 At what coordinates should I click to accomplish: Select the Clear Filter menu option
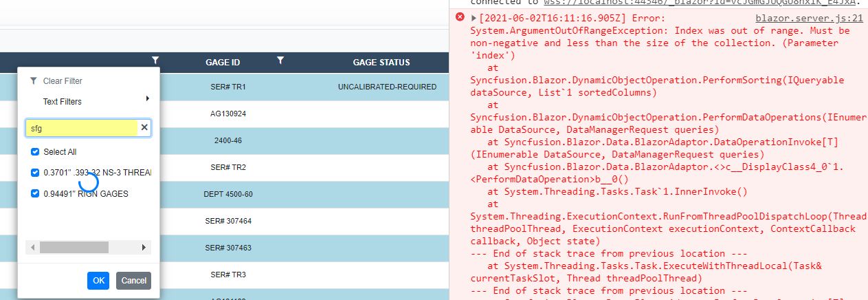point(63,81)
